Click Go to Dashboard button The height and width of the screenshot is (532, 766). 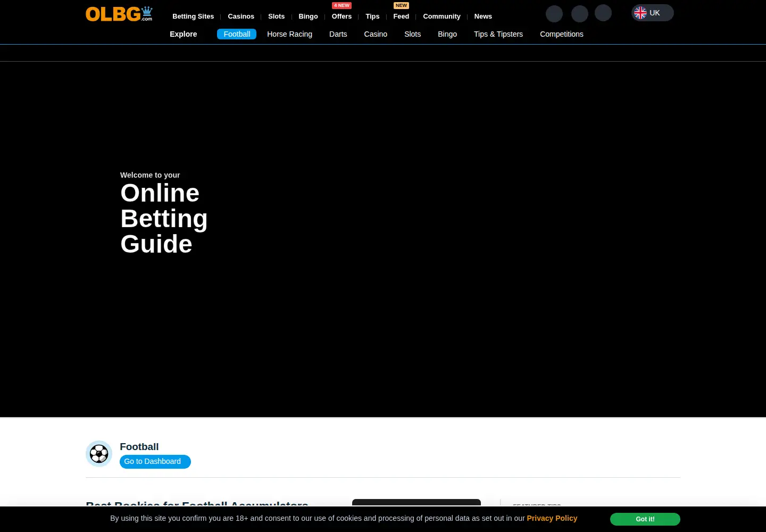coord(155,462)
